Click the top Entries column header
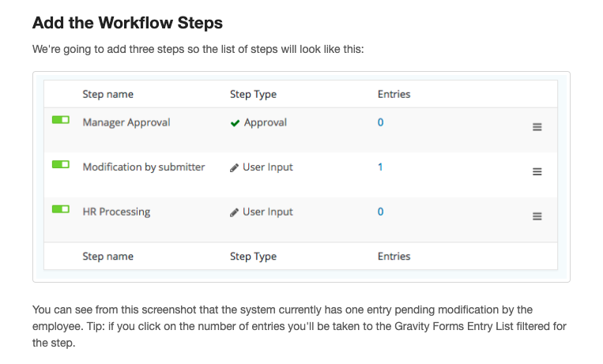 [394, 94]
